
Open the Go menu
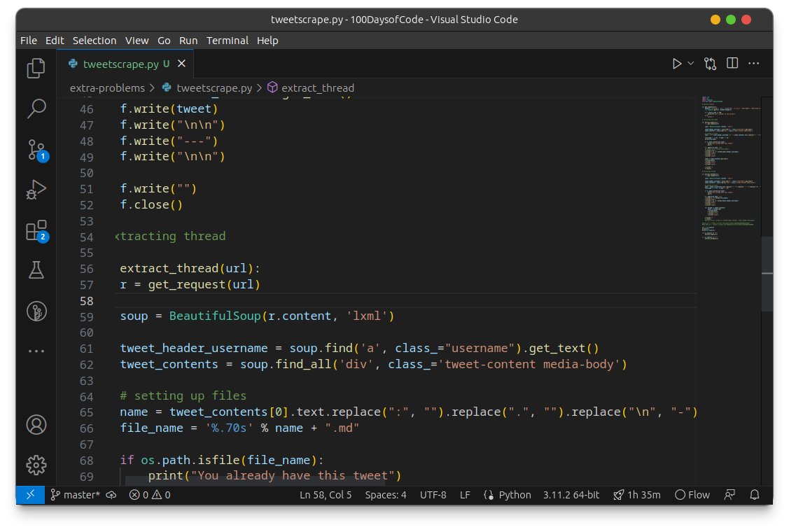tap(164, 41)
